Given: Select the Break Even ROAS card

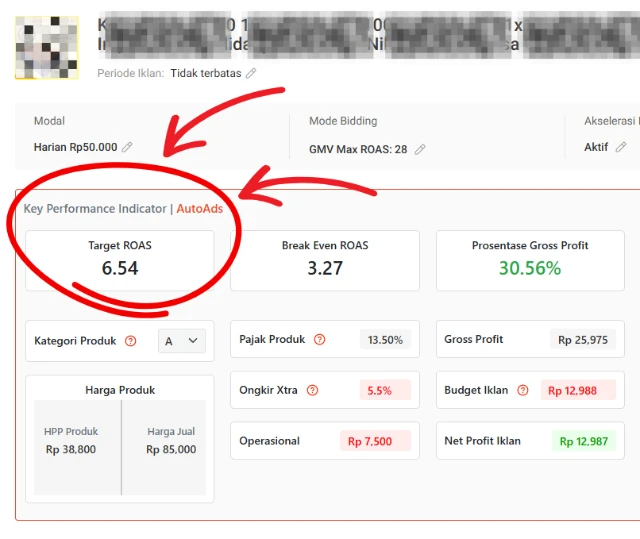Looking at the screenshot, I should (325, 260).
